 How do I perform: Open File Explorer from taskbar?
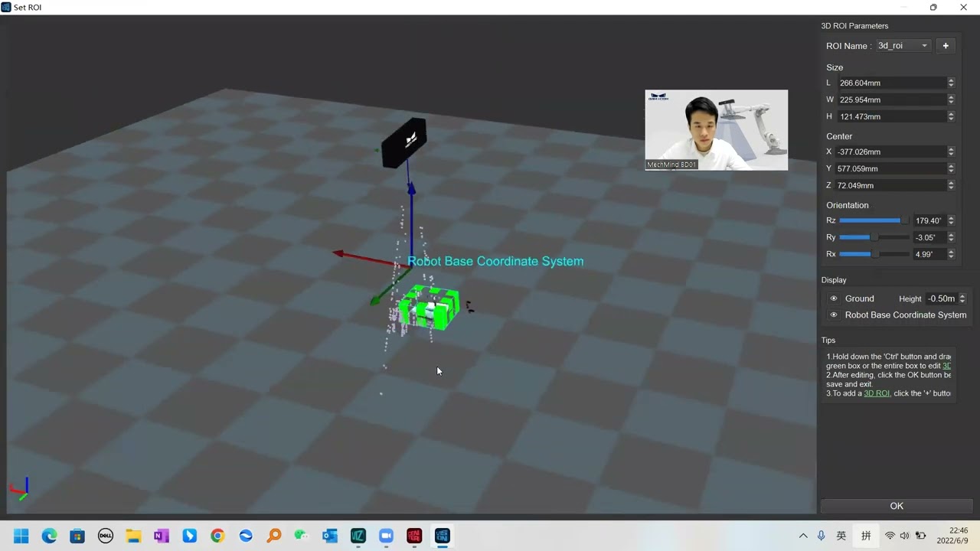pyautogui.click(x=133, y=536)
